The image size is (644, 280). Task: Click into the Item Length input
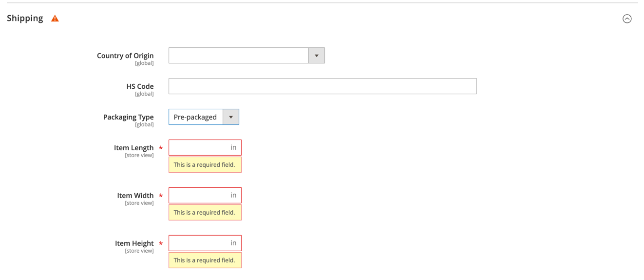(205, 148)
